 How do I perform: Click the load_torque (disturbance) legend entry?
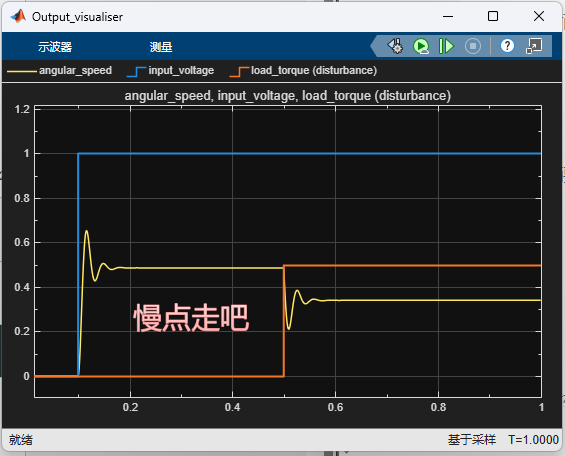303,71
